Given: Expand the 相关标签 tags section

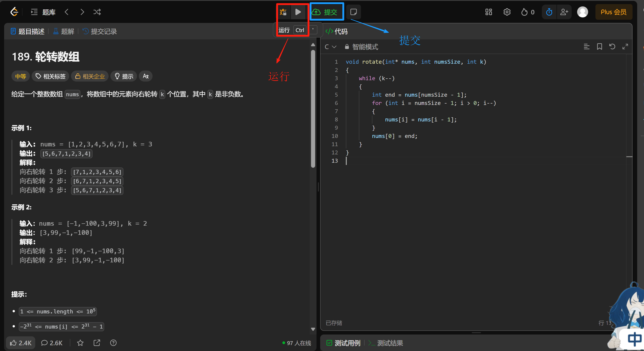Looking at the screenshot, I should pos(51,76).
